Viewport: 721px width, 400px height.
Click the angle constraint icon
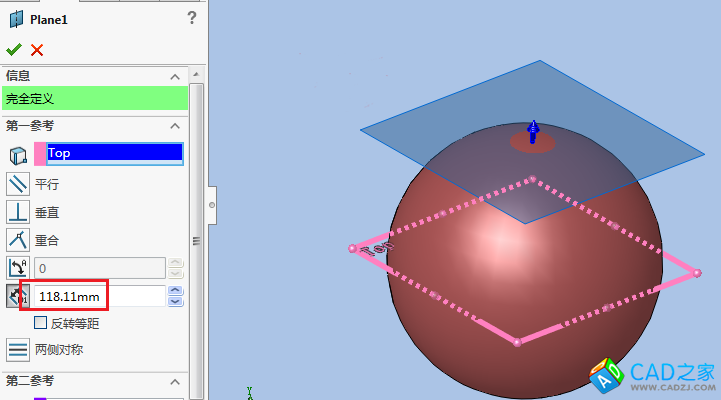coord(18,267)
